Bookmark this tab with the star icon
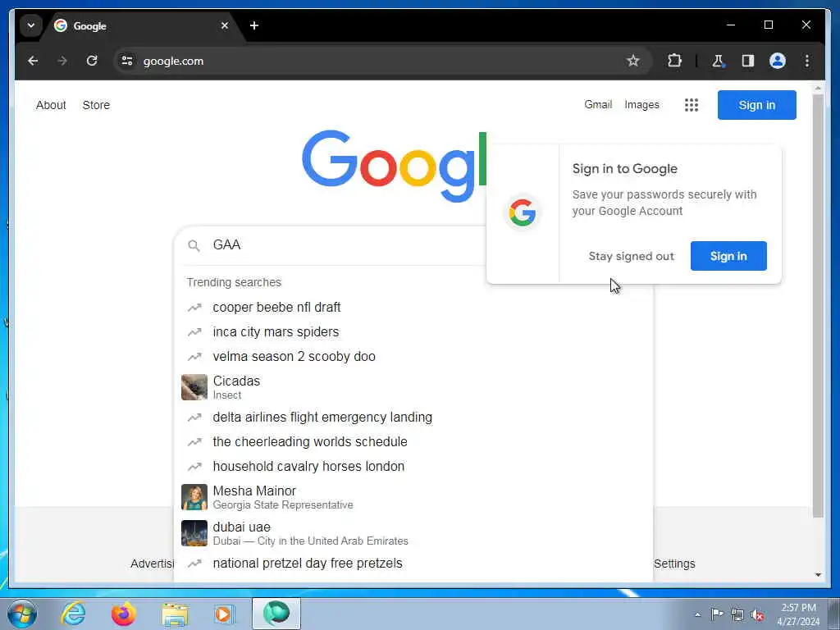This screenshot has height=630, width=840. pos(633,61)
